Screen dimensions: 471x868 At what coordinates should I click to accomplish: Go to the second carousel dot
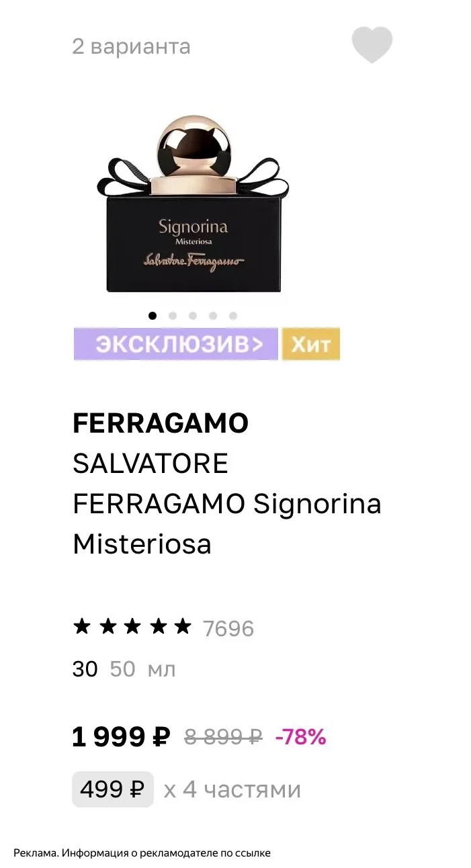[x=173, y=315]
